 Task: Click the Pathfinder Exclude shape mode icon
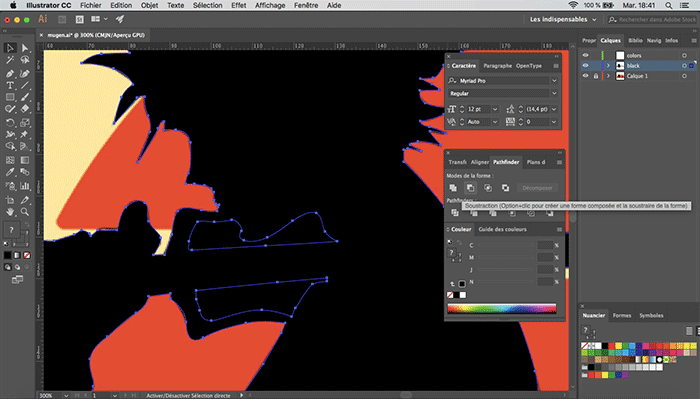tap(505, 188)
